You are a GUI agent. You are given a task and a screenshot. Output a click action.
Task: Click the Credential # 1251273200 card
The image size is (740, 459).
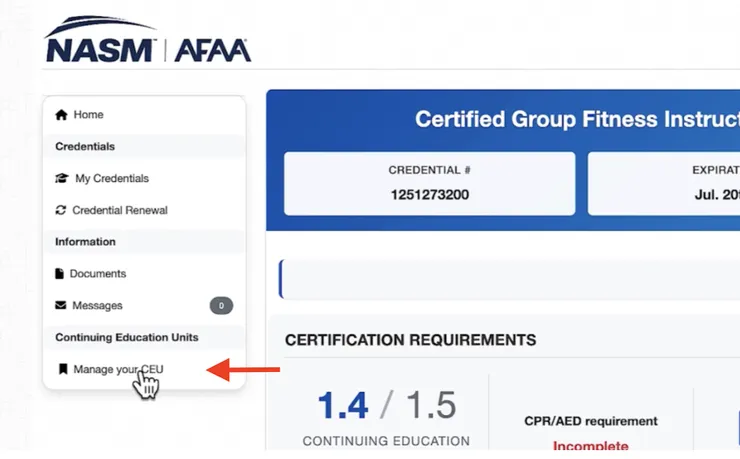click(x=429, y=183)
